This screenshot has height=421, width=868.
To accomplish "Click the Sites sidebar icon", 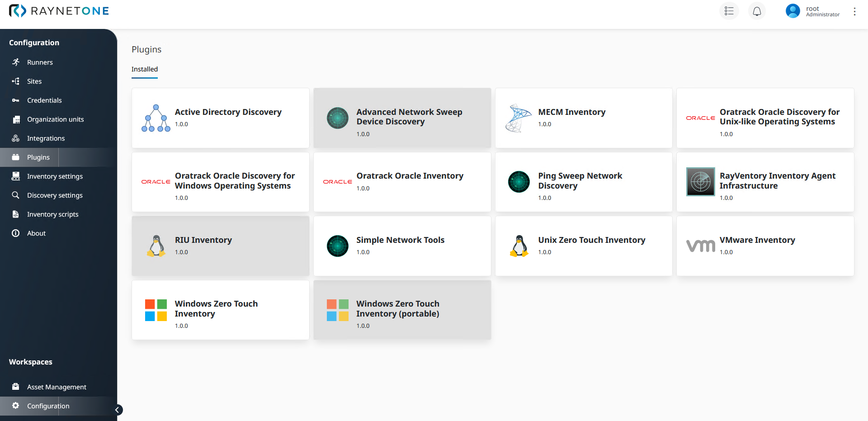I will pyautogui.click(x=16, y=81).
